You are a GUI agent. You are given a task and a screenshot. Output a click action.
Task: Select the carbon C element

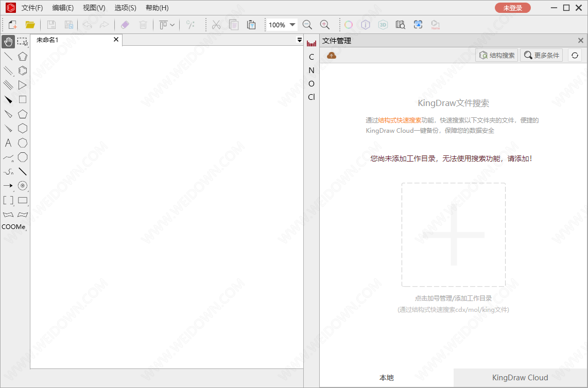click(x=312, y=57)
